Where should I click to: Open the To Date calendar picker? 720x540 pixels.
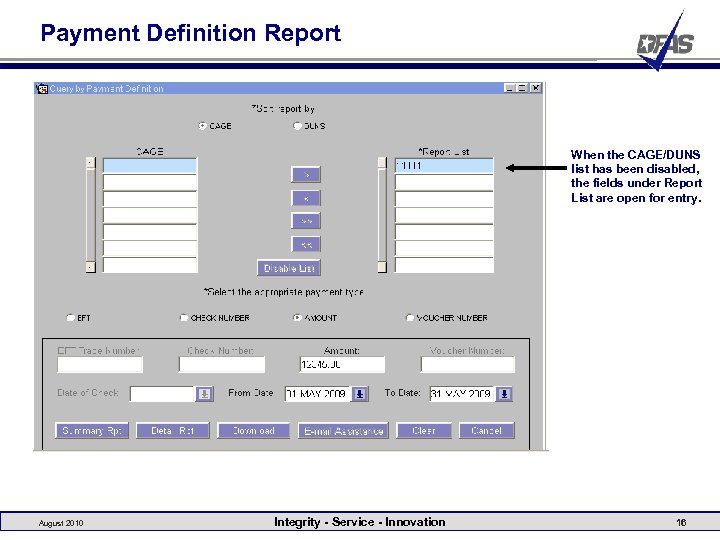pos(504,394)
